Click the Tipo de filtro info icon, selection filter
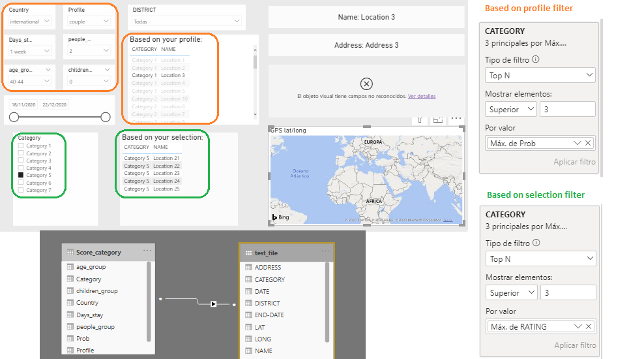The height and width of the screenshot is (359, 644). point(536,243)
